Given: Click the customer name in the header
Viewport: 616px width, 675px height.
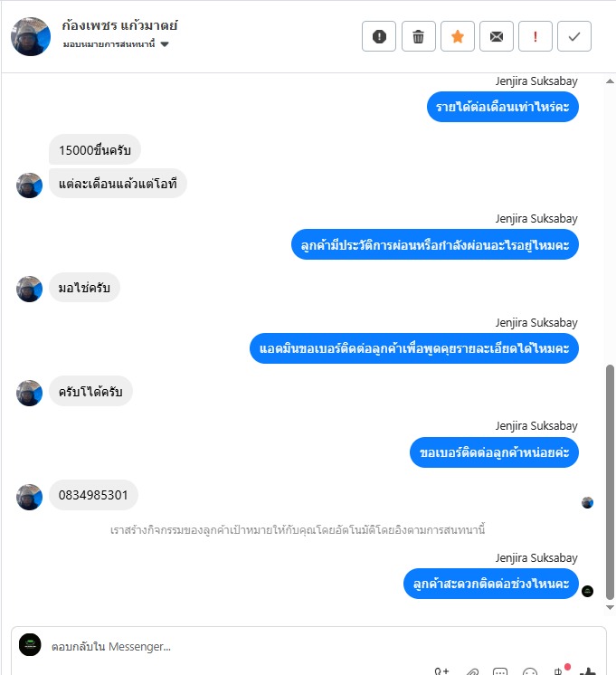Looking at the screenshot, I should 119,25.
